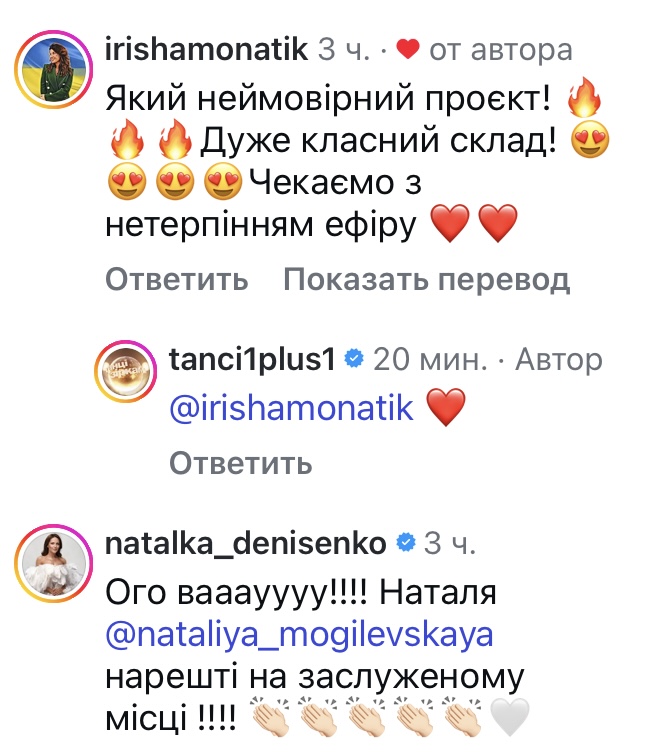Viewport: 657px width, 753px height.
Task: Click the tanci1plus1 username
Action: pos(252,359)
